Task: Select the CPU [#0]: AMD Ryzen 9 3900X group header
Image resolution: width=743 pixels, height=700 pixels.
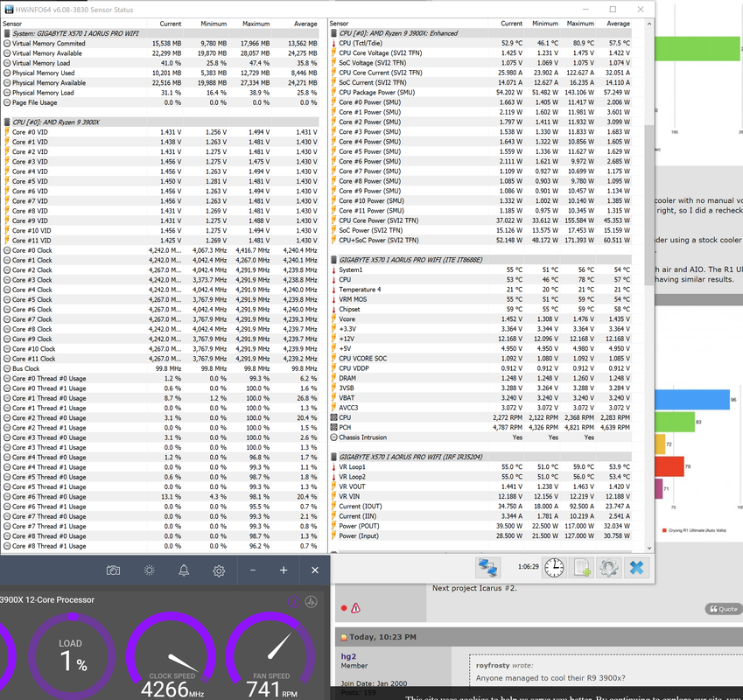Action: [161, 122]
